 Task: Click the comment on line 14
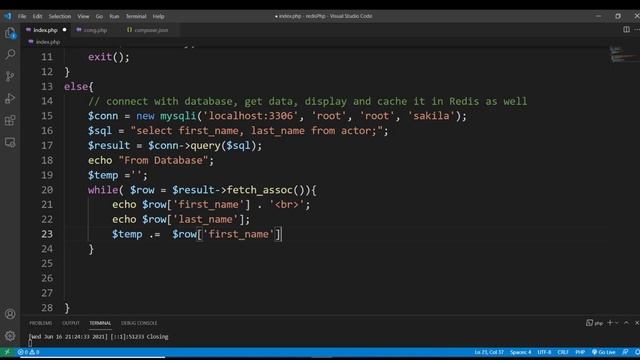tap(307, 101)
